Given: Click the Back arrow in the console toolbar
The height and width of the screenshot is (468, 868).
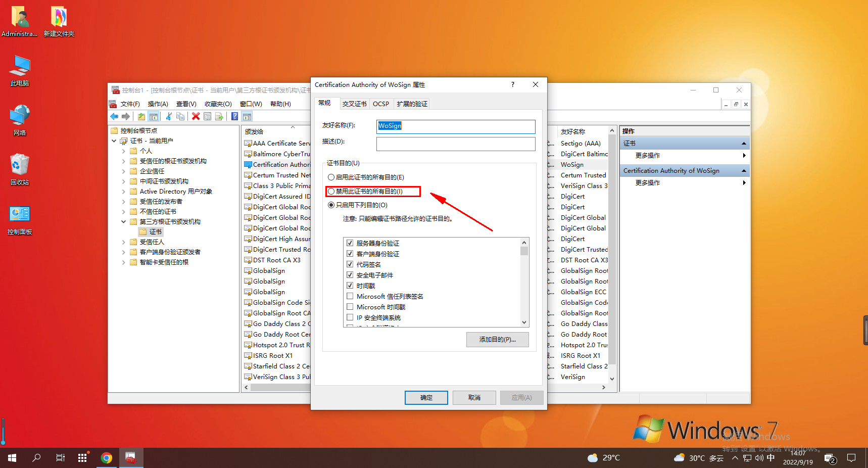Looking at the screenshot, I should 114,116.
